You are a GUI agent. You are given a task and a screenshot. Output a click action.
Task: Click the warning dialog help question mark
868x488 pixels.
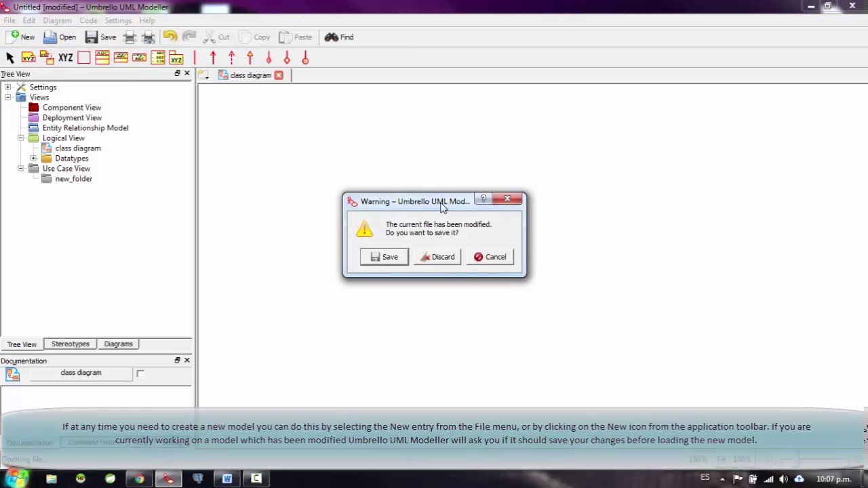click(x=484, y=199)
